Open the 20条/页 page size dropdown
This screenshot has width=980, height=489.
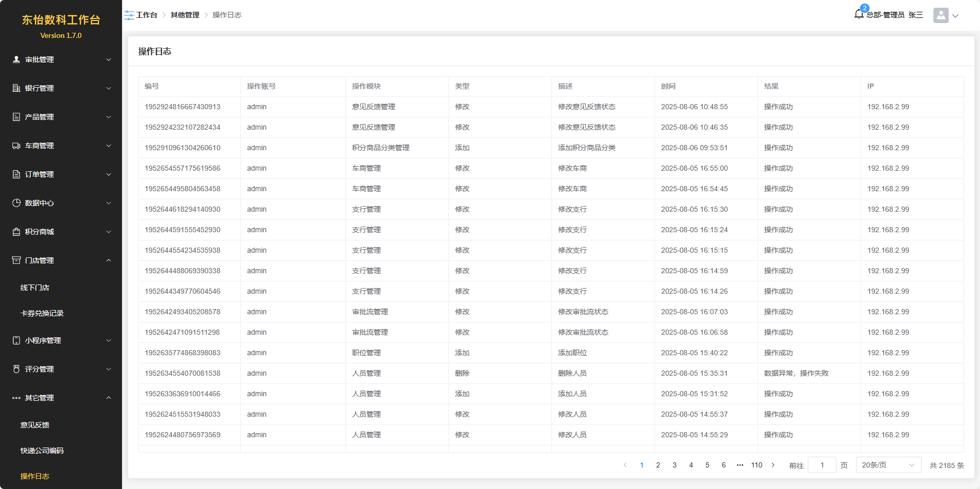(888, 465)
